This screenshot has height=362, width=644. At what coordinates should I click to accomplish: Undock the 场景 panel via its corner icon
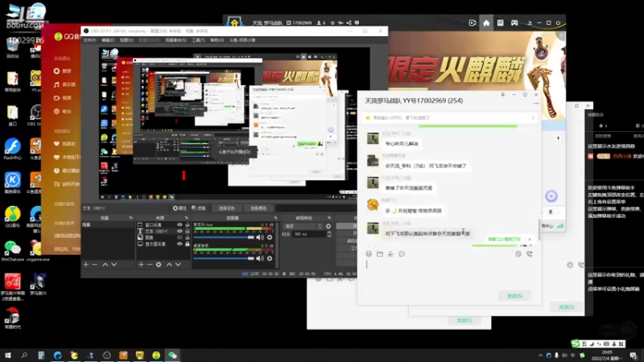tap(130, 218)
